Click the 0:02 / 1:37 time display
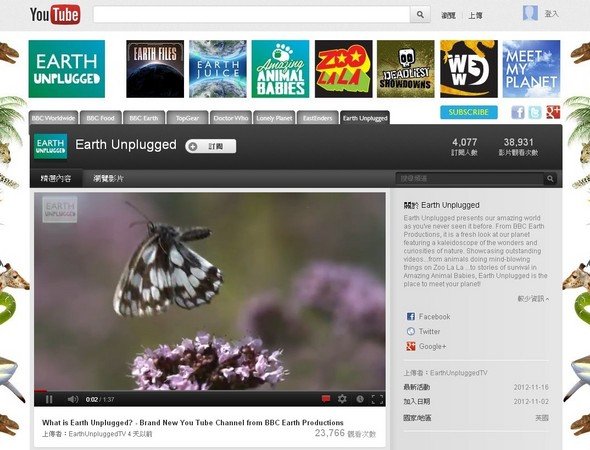Viewport: 590px width, 450px height. click(100, 400)
